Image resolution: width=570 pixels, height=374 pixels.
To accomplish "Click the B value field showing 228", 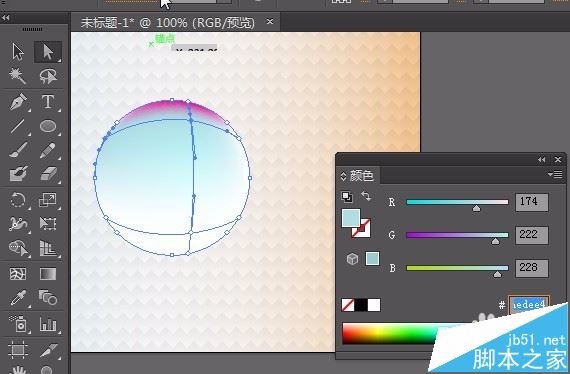I will pyautogui.click(x=531, y=268).
